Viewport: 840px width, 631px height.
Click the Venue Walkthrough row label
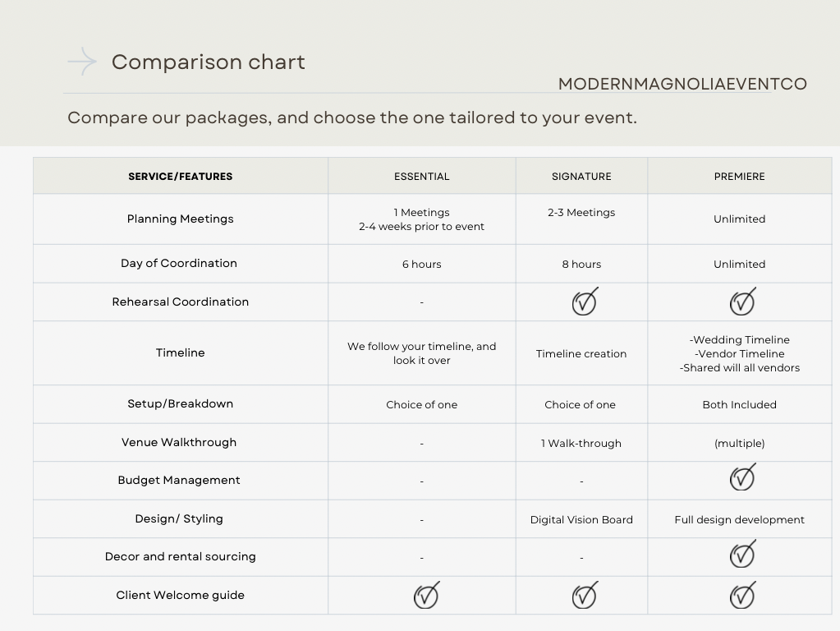(x=179, y=442)
